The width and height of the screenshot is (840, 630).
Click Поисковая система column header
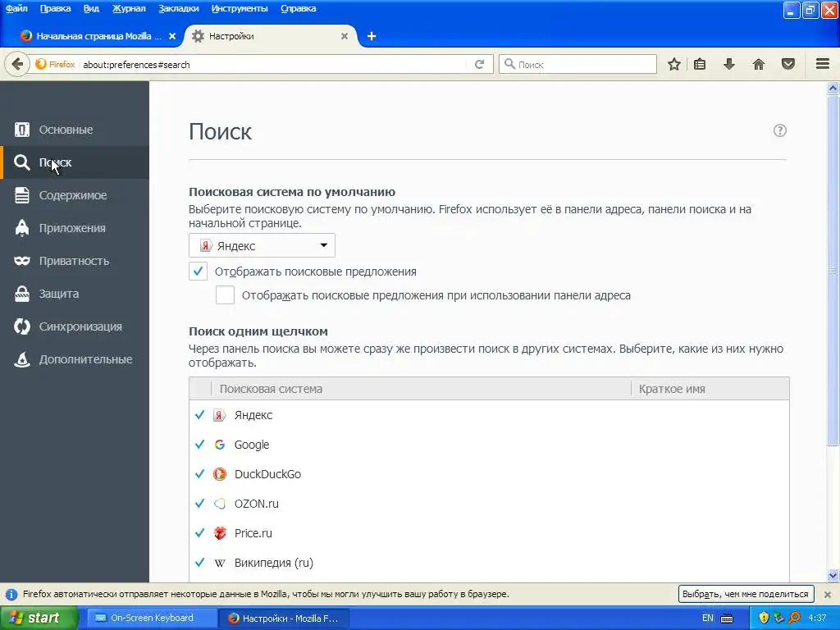pos(421,389)
